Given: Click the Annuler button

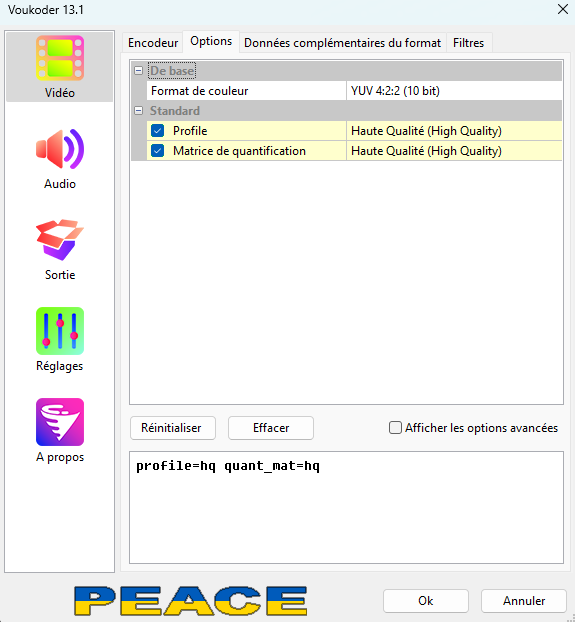Looking at the screenshot, I should pyautogui.click(x=524, y=601).
